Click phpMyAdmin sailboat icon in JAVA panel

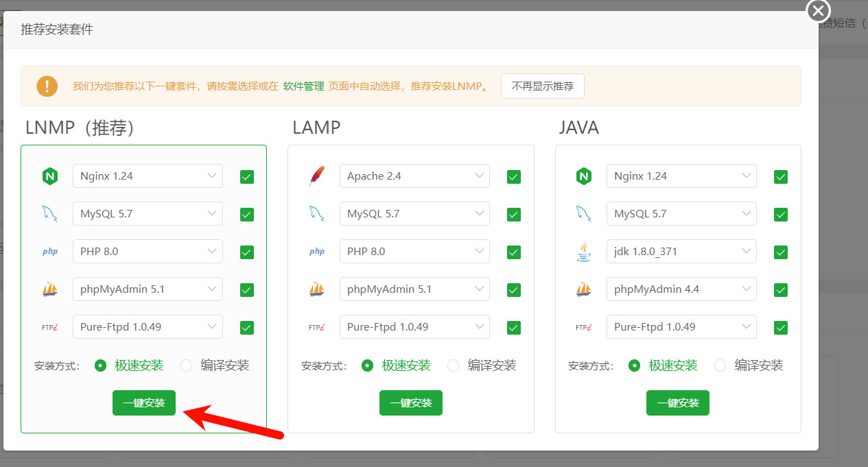(583, 289)
